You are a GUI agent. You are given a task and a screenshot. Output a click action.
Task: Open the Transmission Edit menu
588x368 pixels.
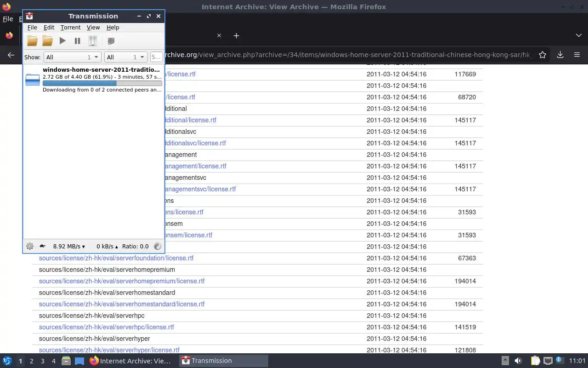(x=49, y=28)
